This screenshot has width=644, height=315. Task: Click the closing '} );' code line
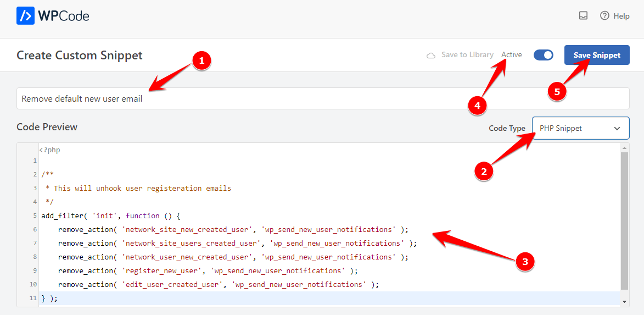49,298
